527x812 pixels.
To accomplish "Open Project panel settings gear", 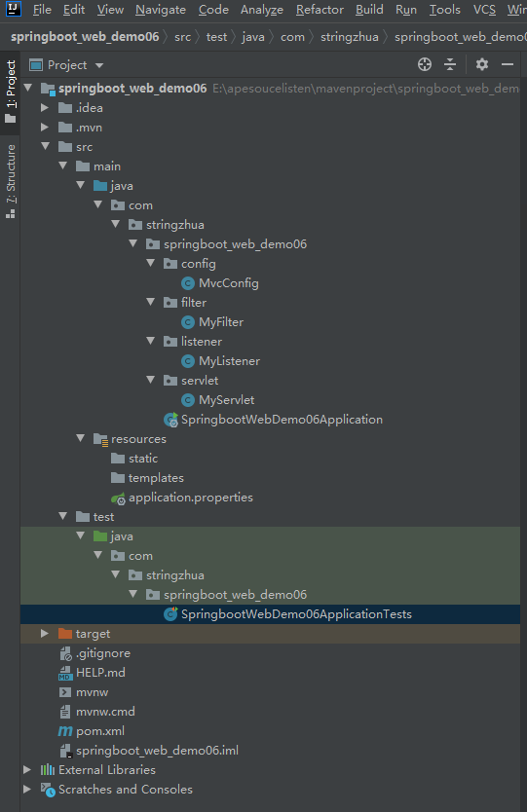I will tap(482, 64).
